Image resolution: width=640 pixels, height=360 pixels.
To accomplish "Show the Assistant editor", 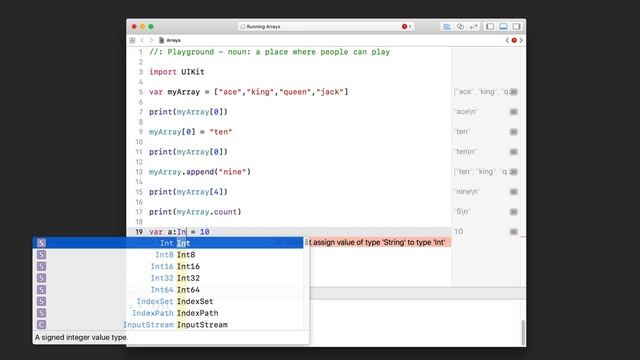I will [x=460, y=27].
